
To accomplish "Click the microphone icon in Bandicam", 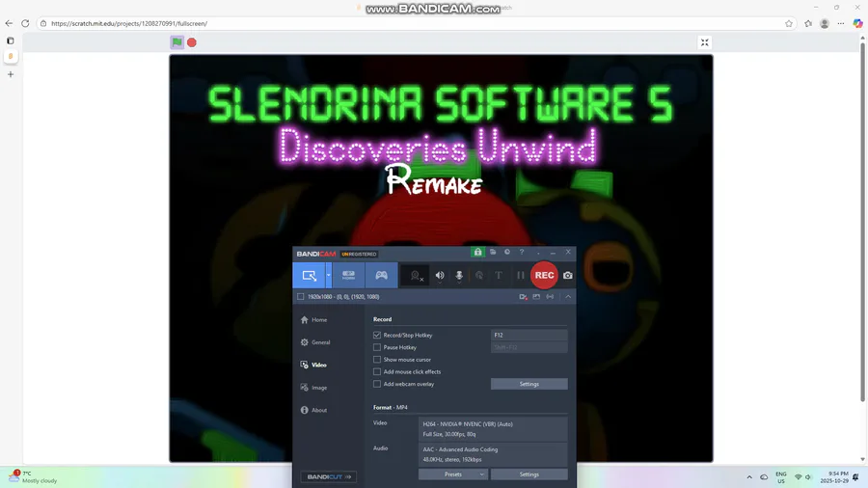I will pyautogui.click(x=459, y=276).
